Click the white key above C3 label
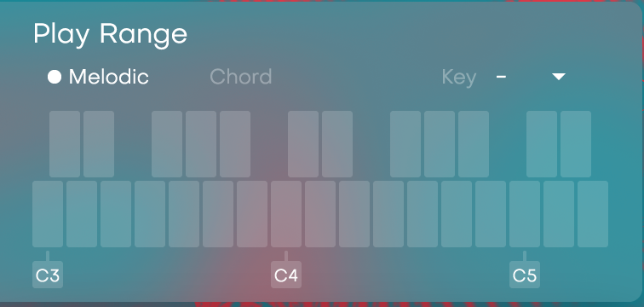The width and height of the screenshot is (644, 307). tap(48, 214)
